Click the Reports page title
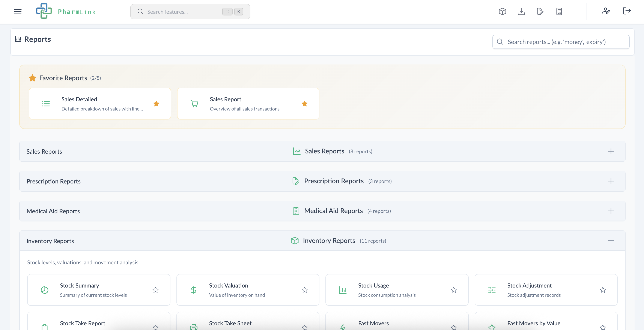Screen dimensions: 644x330 pos(38,39)
